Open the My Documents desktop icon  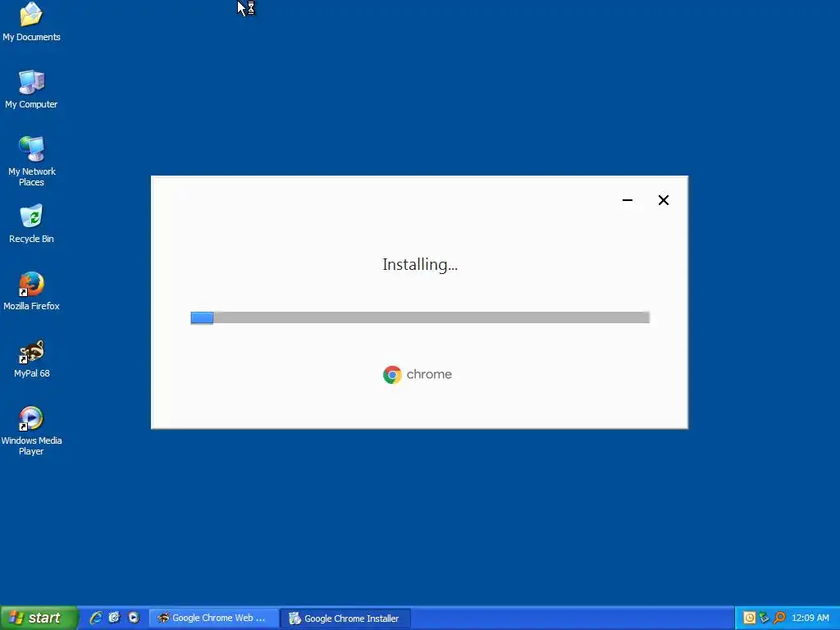coord(31,21)
